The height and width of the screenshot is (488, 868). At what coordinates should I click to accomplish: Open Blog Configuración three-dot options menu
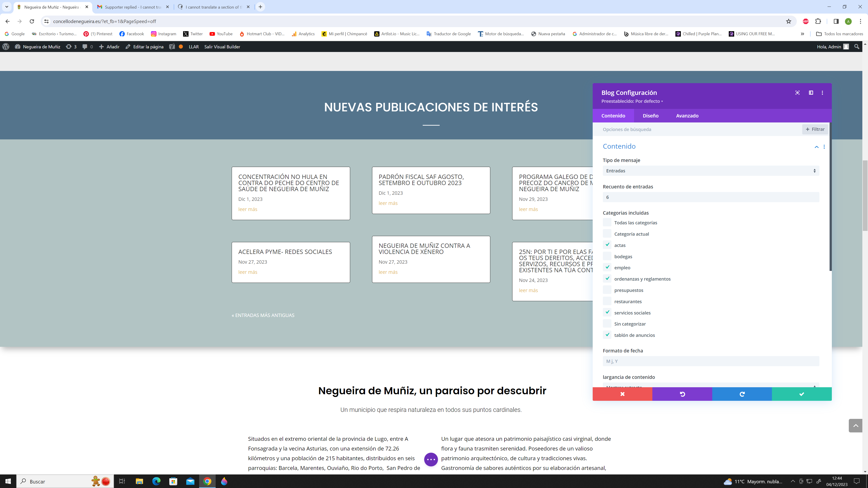click(x=822, y=93)
